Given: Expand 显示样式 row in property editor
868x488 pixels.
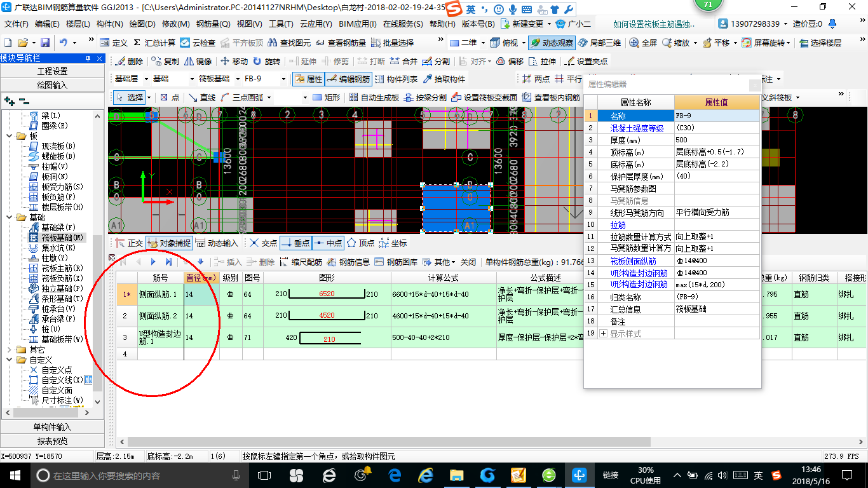Looking at the screenshot, I should 603,334.
